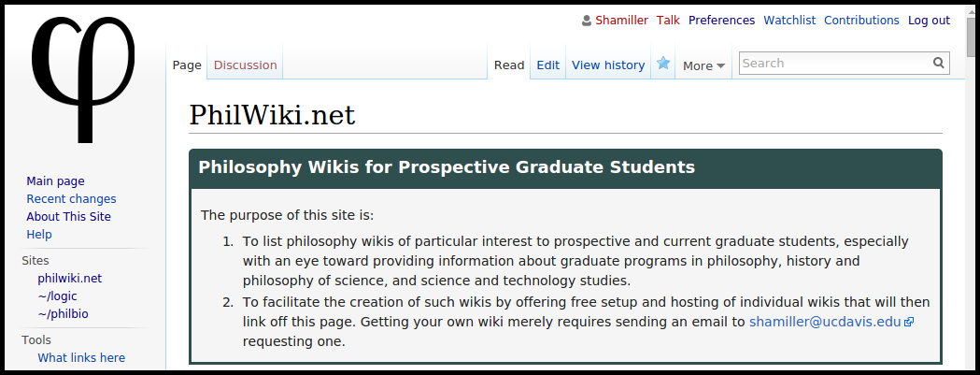Open the View history tab
The height and width of the screenshot is (375, 980).
[608, 65]
